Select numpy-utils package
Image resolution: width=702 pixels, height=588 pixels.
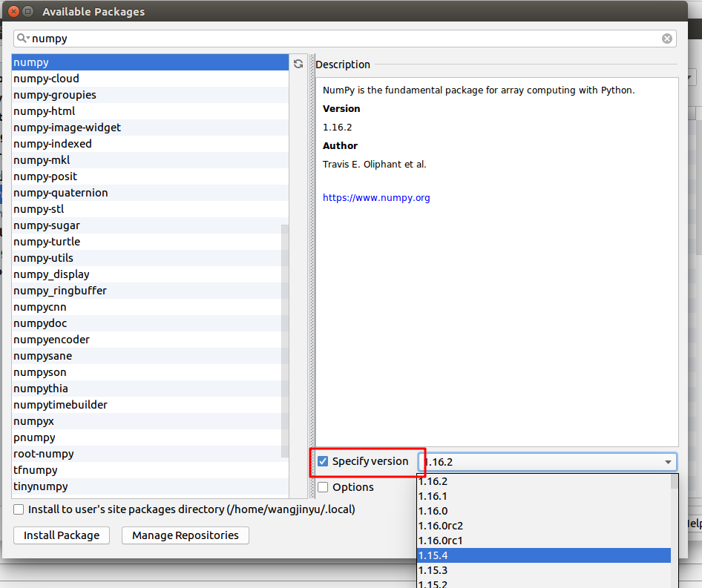coord(151,258)
